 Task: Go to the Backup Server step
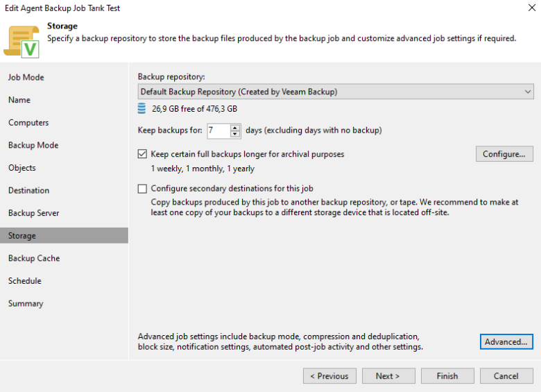coord(34,213)
